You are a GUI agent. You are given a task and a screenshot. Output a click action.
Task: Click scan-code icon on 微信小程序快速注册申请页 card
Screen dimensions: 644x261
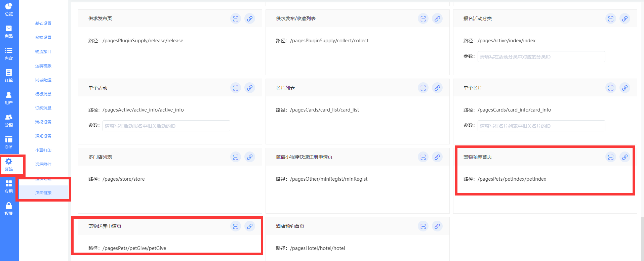(423, 157)
